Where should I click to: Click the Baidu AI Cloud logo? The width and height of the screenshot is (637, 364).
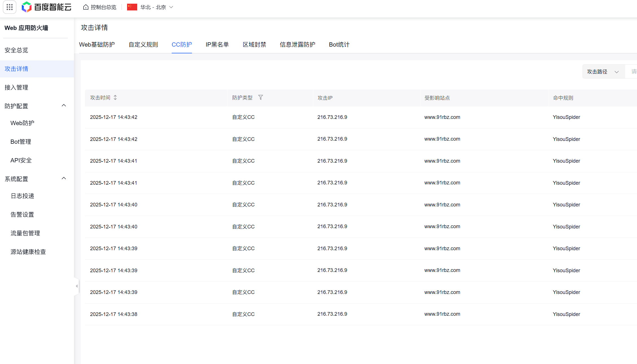[x=47, y=7]
